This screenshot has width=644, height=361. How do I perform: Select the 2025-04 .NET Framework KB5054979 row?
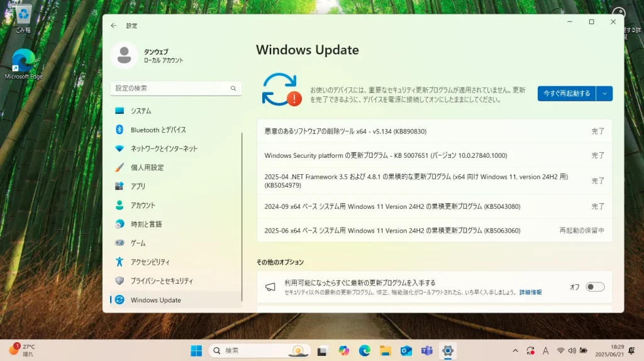(x=435, y=181)
